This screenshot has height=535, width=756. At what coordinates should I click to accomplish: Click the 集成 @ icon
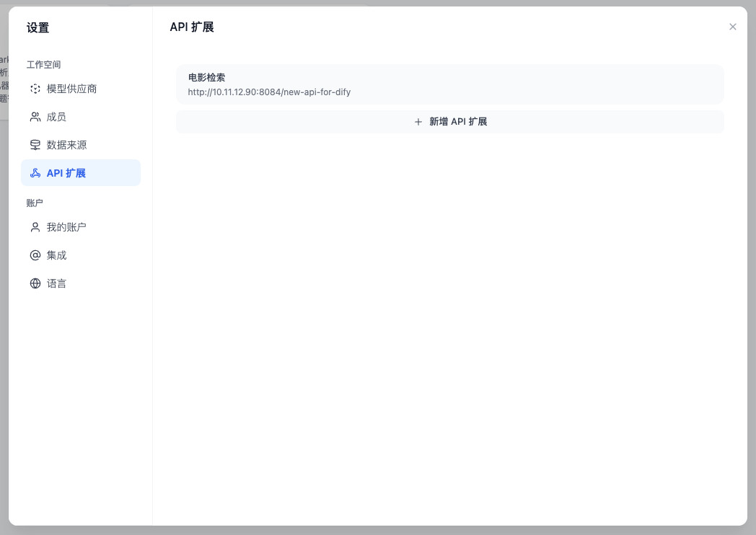coord(35,255)
